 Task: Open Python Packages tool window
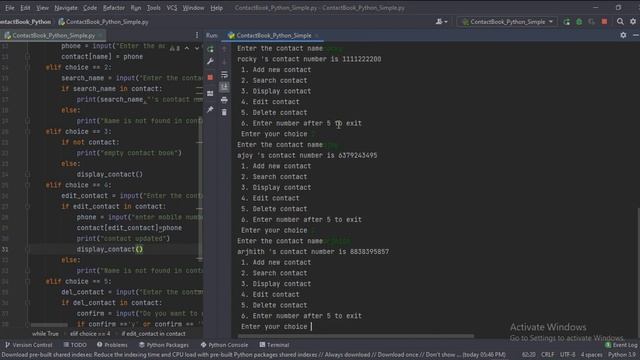point(164,345)
